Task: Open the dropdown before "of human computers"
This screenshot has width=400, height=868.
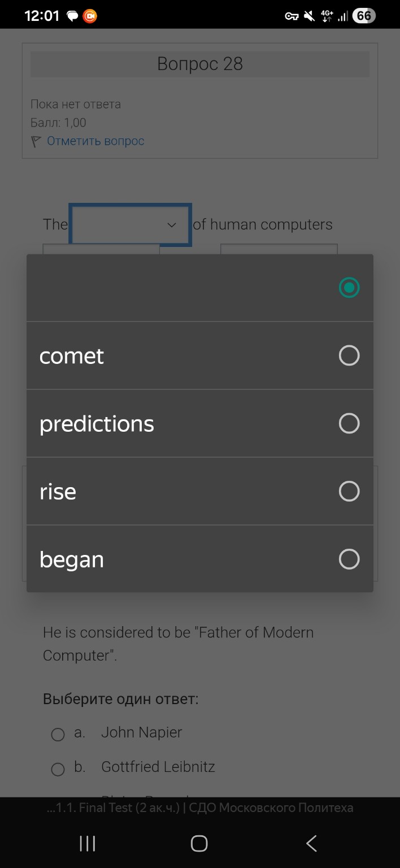Action: click(130, 225)
